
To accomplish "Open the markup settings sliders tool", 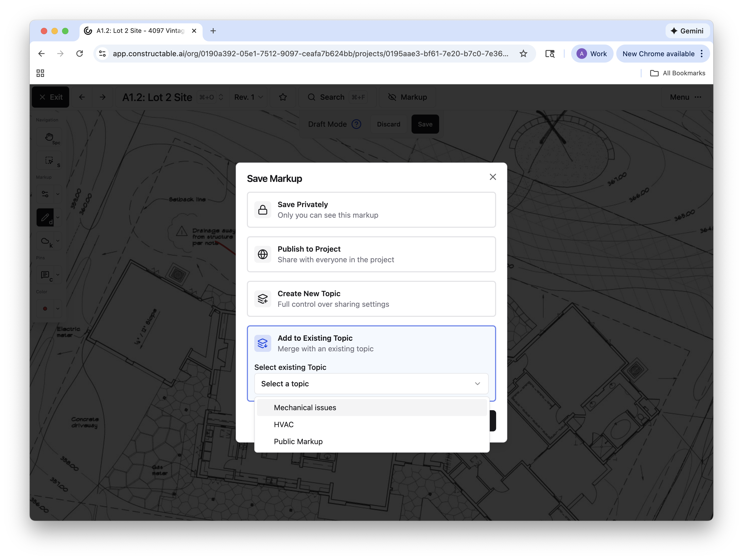I will pyautogui.click(x=45, y=194).
